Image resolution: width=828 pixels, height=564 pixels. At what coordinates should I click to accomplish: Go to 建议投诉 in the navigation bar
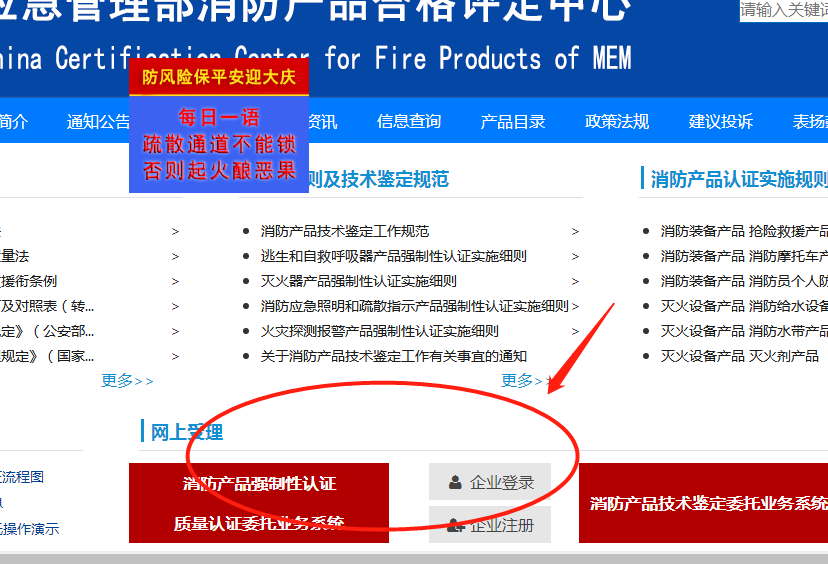[720, 121]
